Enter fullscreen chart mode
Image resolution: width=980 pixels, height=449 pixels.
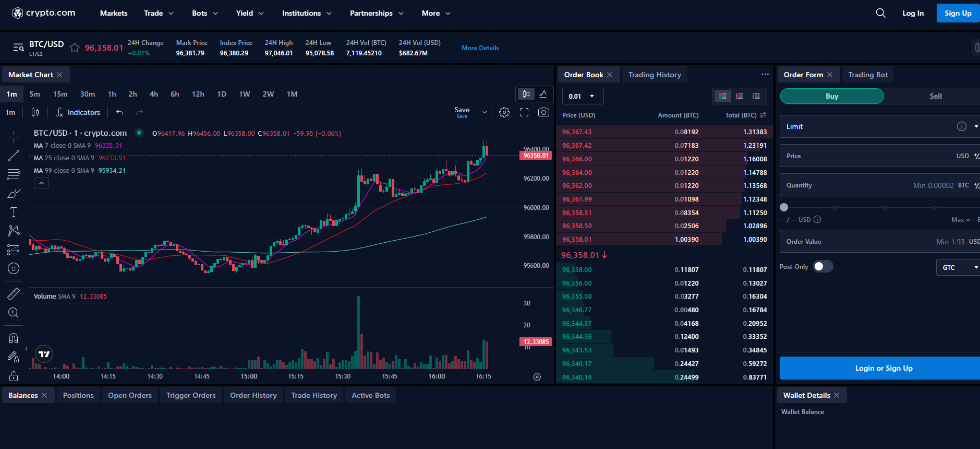click(x=524, y=112)
